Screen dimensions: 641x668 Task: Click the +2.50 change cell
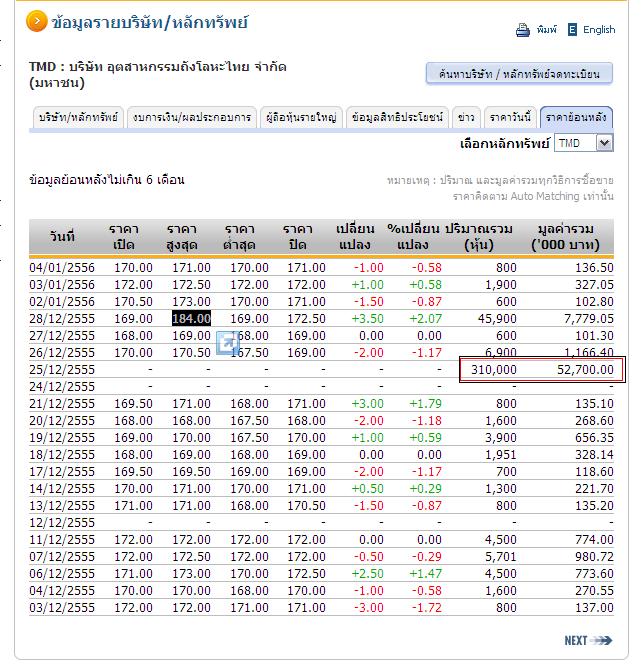tap(368, 573)
